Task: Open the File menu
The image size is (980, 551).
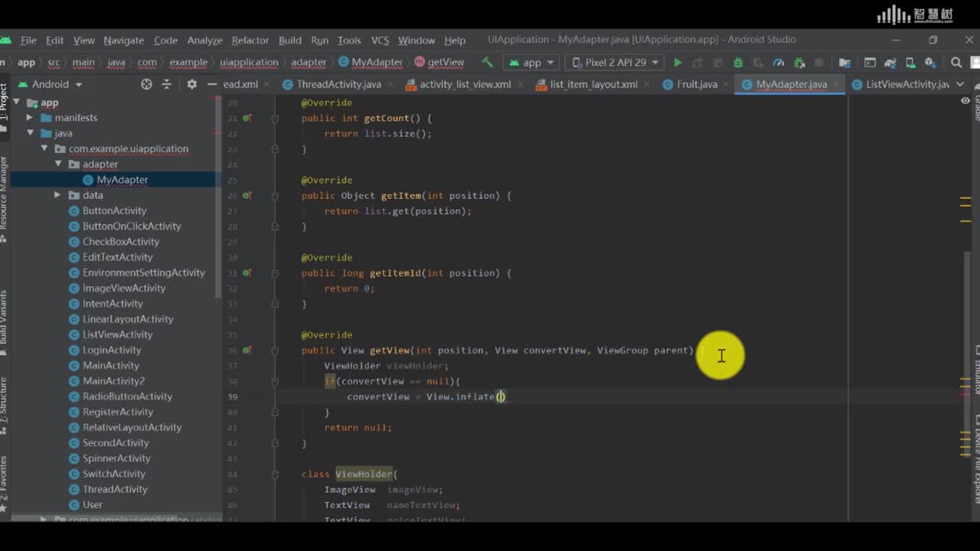Action: [x=28, y=40]
